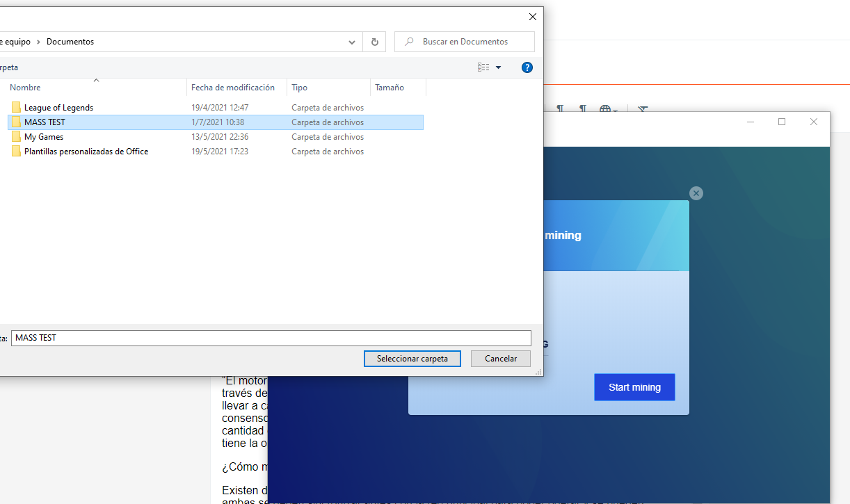
Task: Click the Tipo column header
Action: coord(299,88)
